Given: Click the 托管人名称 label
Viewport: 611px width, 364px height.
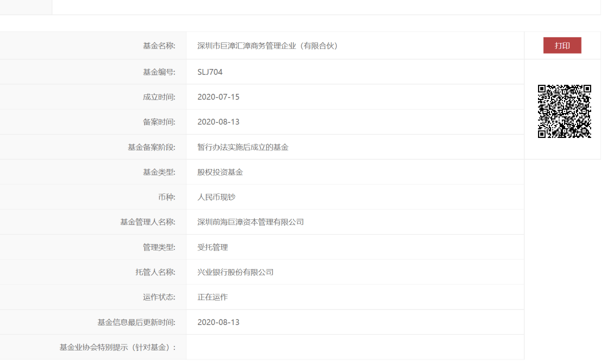Looking at the screenshot, I should tap(156, 272).
